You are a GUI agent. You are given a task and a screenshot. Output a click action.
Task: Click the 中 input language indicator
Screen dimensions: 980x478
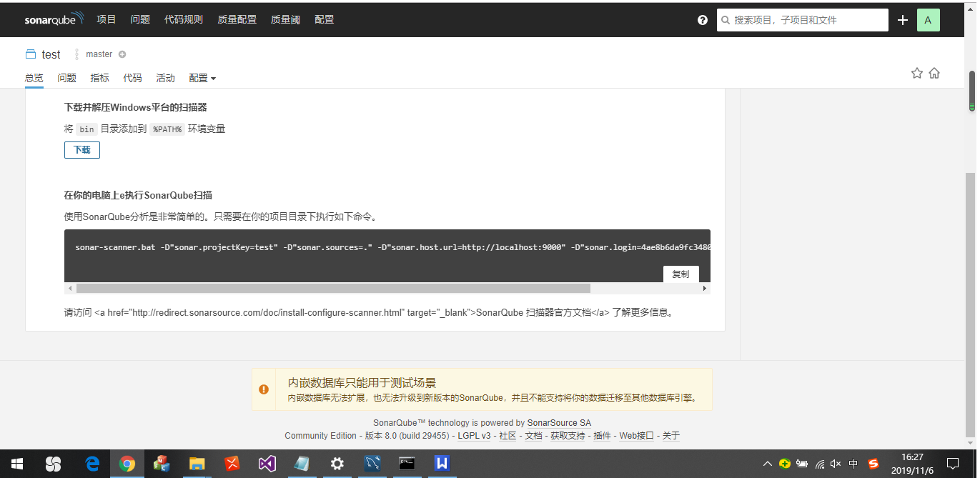point(853,464)
